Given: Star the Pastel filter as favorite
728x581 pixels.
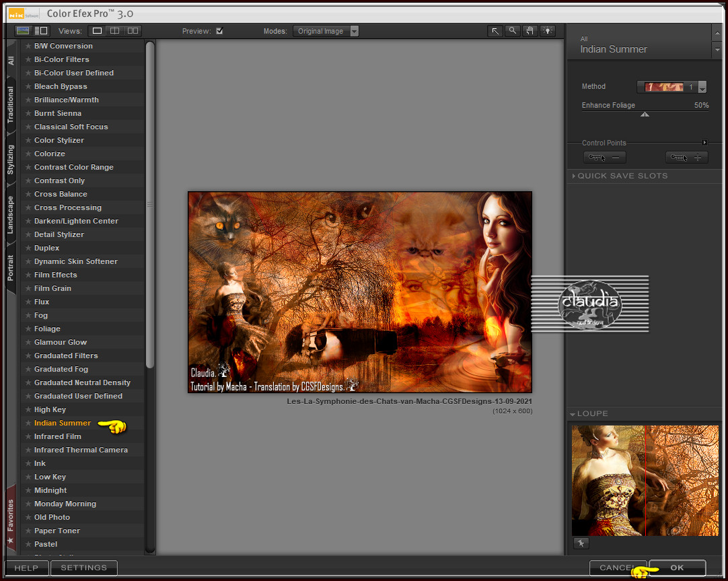Looking at the screenshot, I should (28, 545).
